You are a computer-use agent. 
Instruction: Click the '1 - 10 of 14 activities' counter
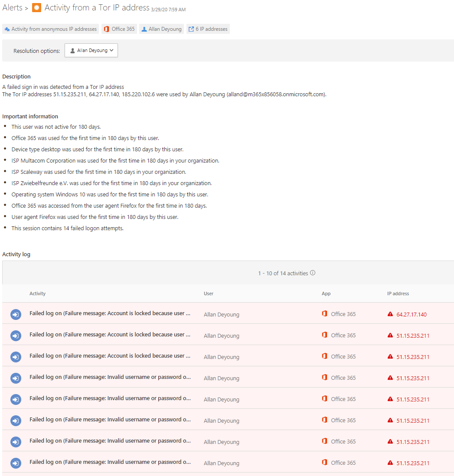(x=283, y=273)
